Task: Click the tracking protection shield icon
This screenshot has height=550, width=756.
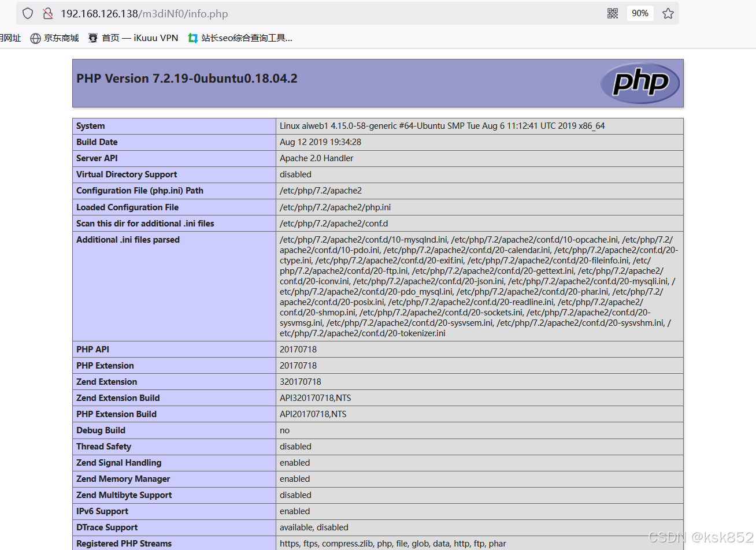Action: tap(28, 13)
